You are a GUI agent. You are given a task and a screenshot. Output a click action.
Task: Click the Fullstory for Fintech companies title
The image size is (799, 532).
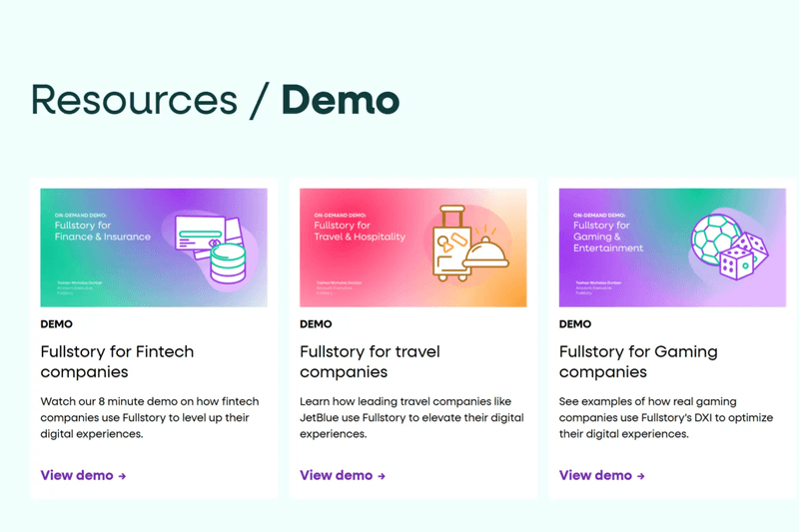(x=117, y=362)
